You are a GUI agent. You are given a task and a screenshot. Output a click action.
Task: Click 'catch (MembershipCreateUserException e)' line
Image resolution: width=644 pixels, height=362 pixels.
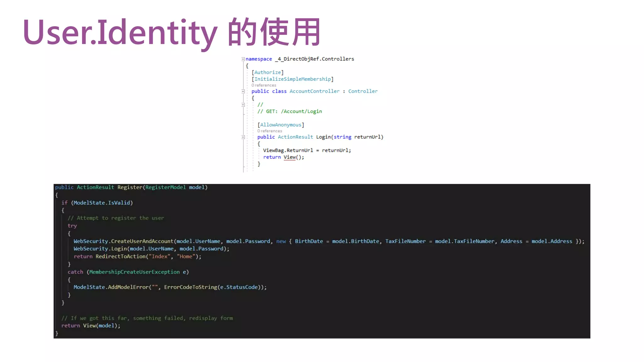128,272
